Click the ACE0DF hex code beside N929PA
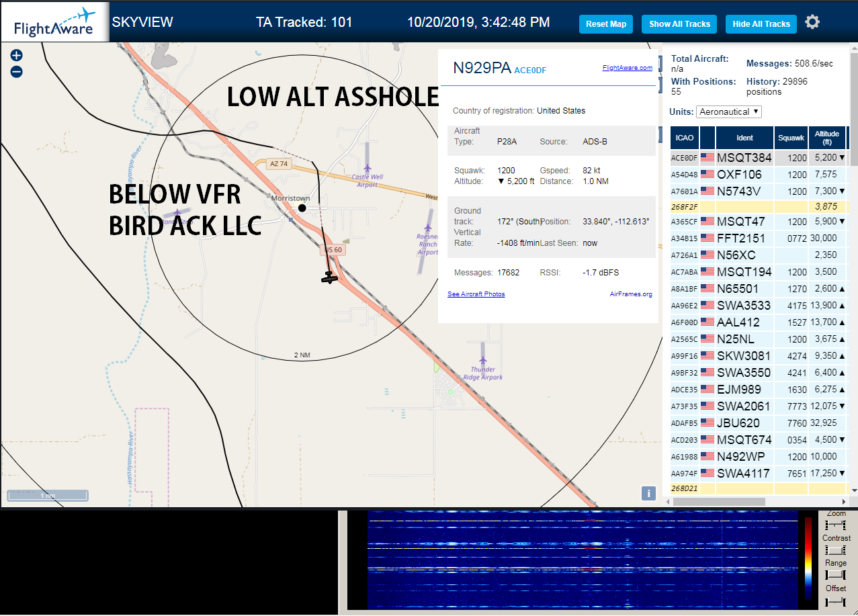This screenshot has width=858, height=616. [x=530, y=70]
